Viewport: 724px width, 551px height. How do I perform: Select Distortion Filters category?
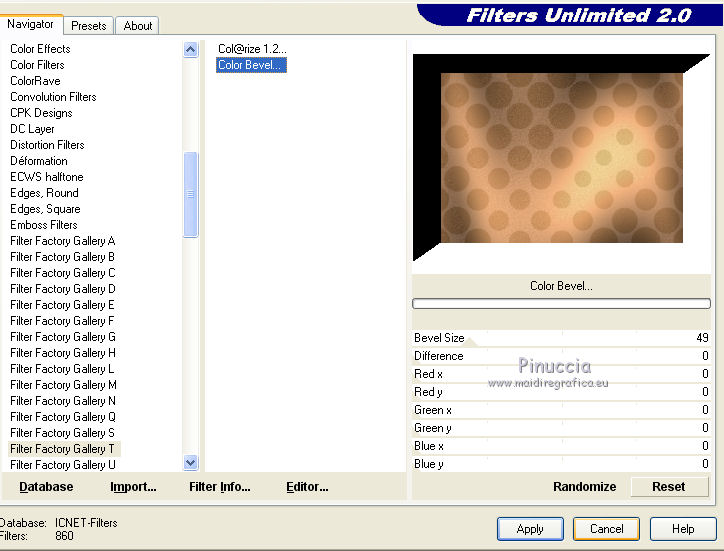[x=47, y=145]
